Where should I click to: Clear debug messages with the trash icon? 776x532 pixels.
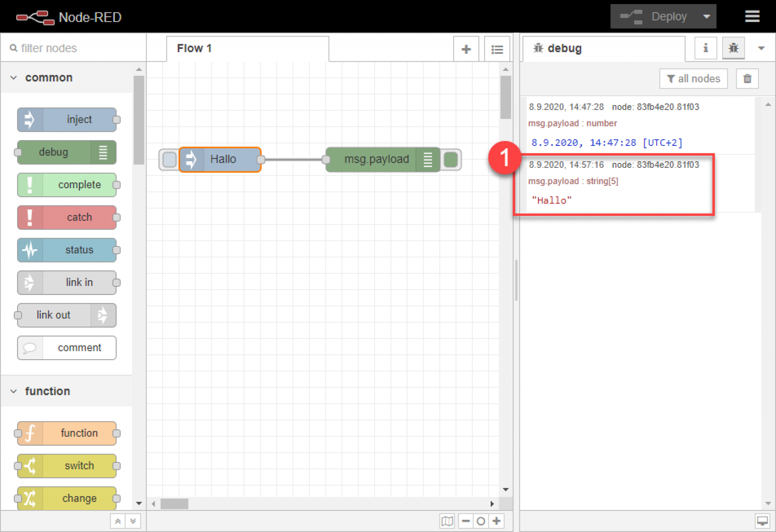(x=747, y=78)
